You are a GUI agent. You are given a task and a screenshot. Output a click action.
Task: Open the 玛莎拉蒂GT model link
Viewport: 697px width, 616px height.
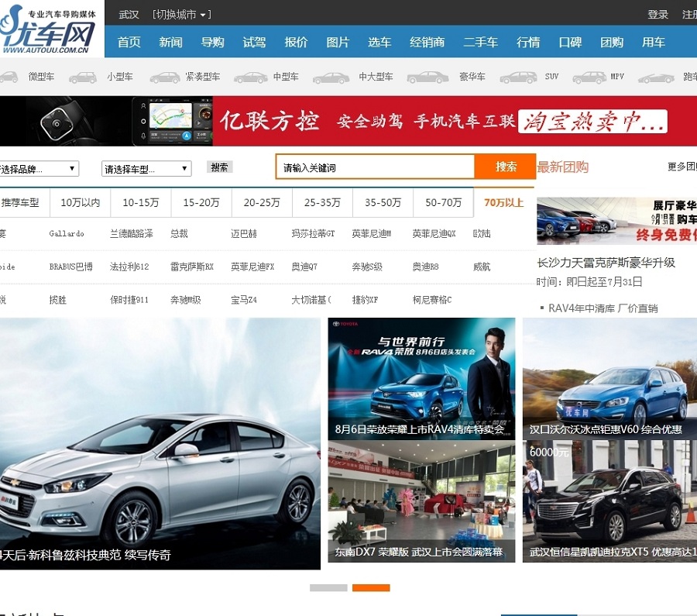click(313, 233)
